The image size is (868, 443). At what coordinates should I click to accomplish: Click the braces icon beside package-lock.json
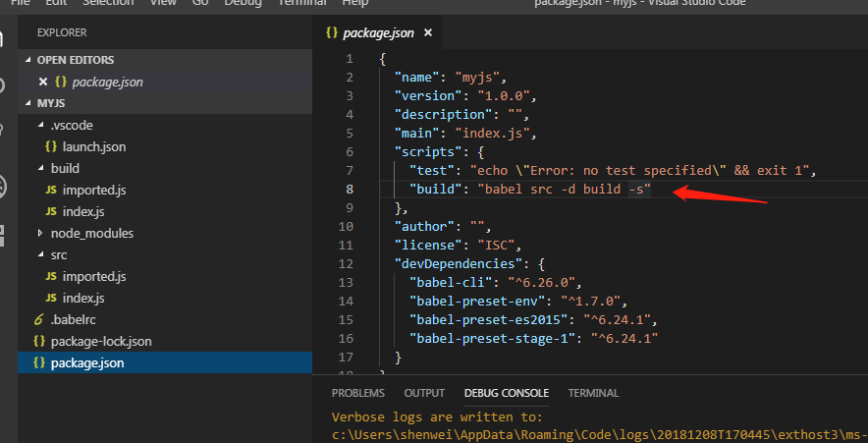click(x=39, y=341)
